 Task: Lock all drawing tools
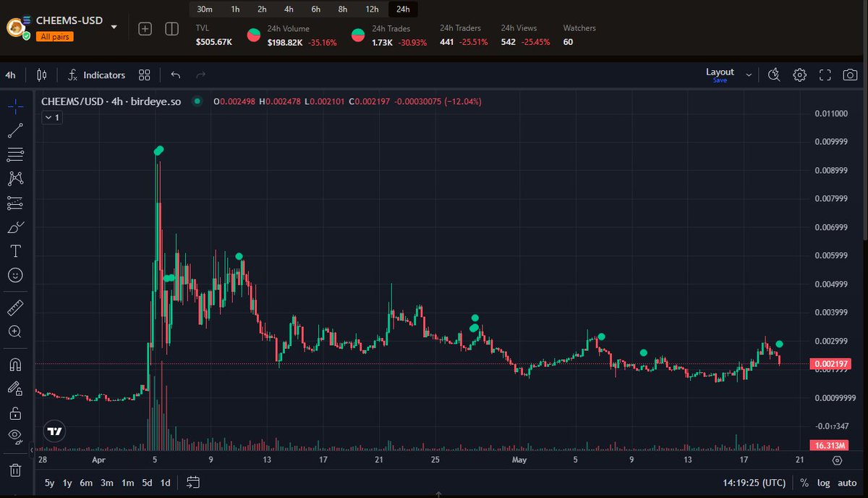pyautogui.click(x=15, y=413)
